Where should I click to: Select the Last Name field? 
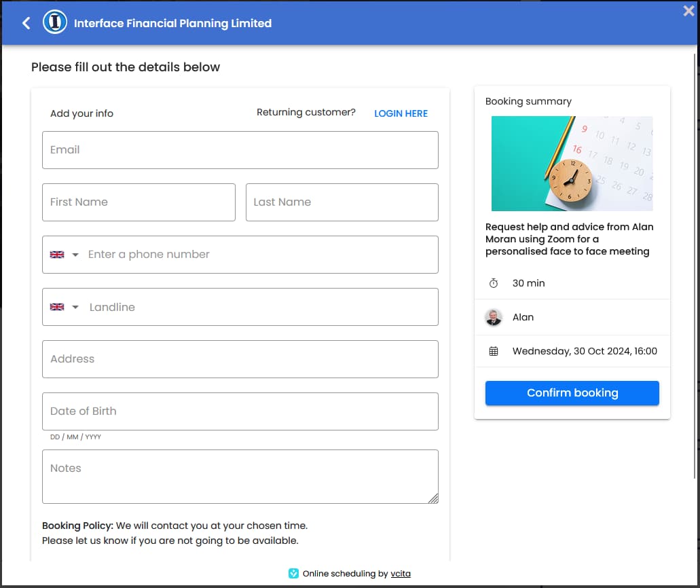point(342,202)
